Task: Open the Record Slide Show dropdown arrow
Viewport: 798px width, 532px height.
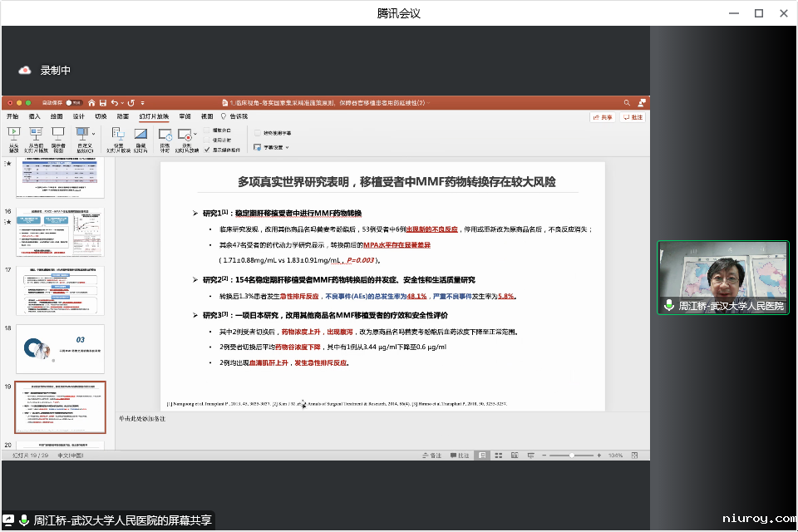Action: [195, 133]
